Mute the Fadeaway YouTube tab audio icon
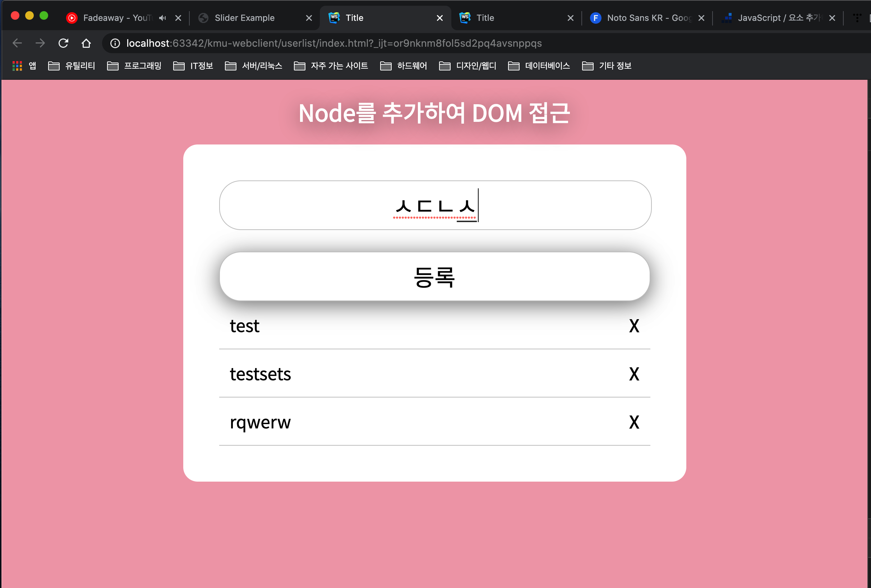This screenshot has width=871, height=588. point(162,18)
